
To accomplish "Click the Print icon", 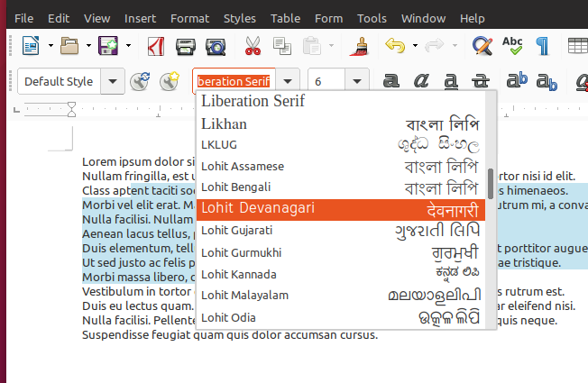I will (x=186, y=47).
